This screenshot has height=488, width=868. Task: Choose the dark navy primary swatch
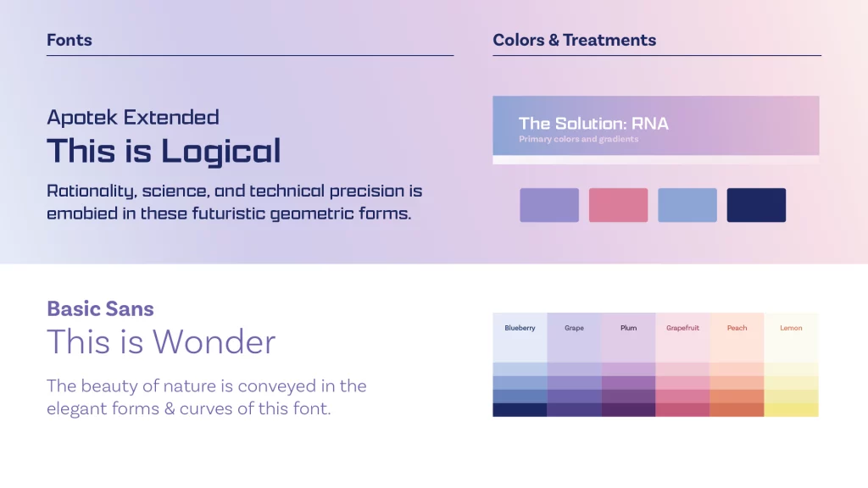[x=756, y=205]
